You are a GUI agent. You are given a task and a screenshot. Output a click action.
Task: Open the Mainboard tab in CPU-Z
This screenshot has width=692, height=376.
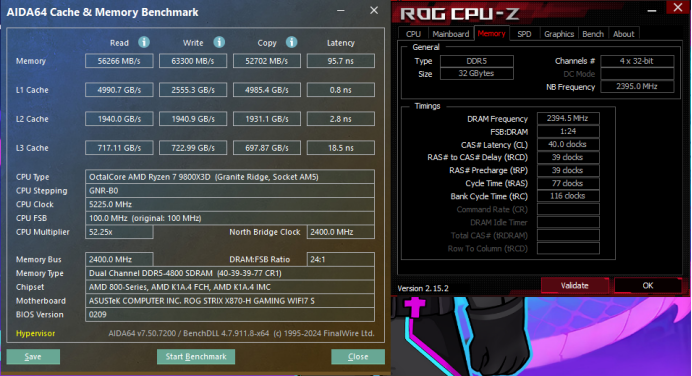pyautogui.click(x=451, y=34)
